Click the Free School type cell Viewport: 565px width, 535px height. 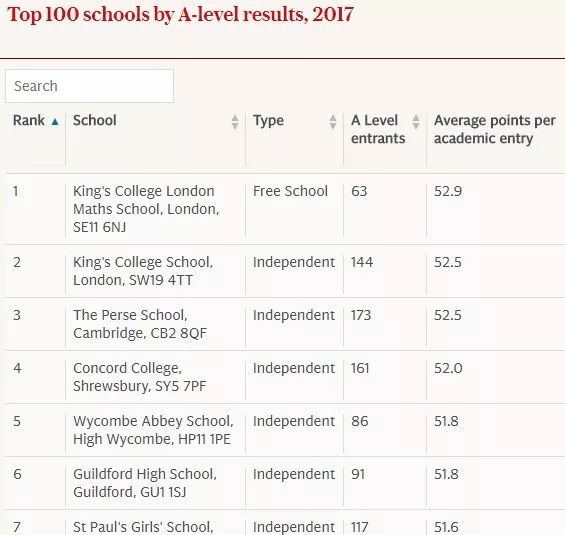pyautogui.click(x=290, y=191)
